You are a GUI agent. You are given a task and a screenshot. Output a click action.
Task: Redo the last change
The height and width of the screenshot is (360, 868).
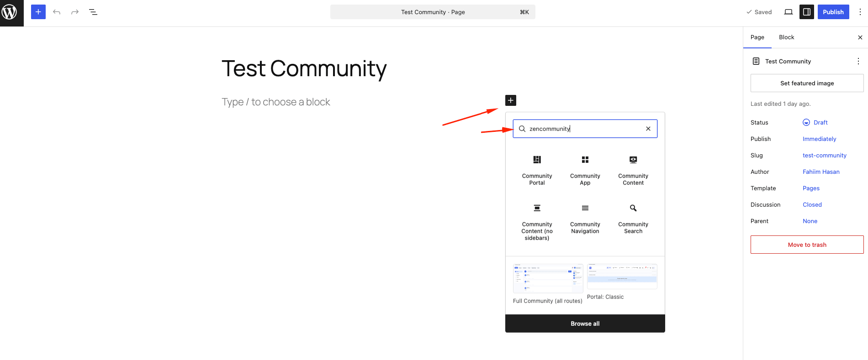coord(75,12)
